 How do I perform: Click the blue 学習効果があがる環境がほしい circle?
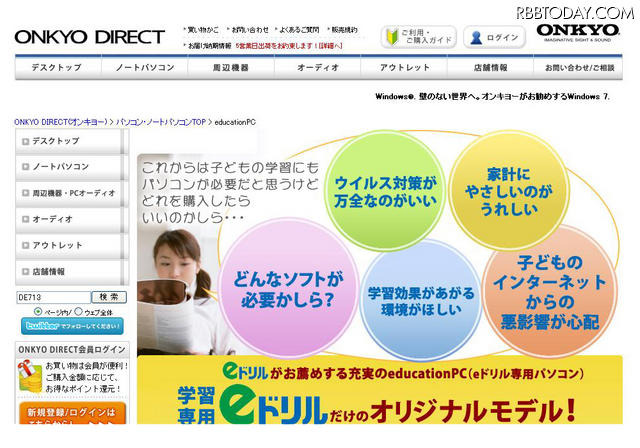coord(421,300)
